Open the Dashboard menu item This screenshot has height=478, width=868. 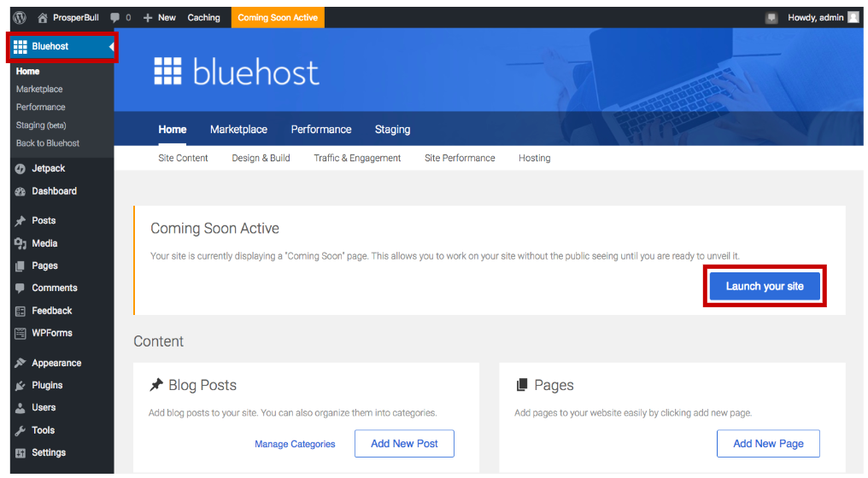tap(55, 191)
